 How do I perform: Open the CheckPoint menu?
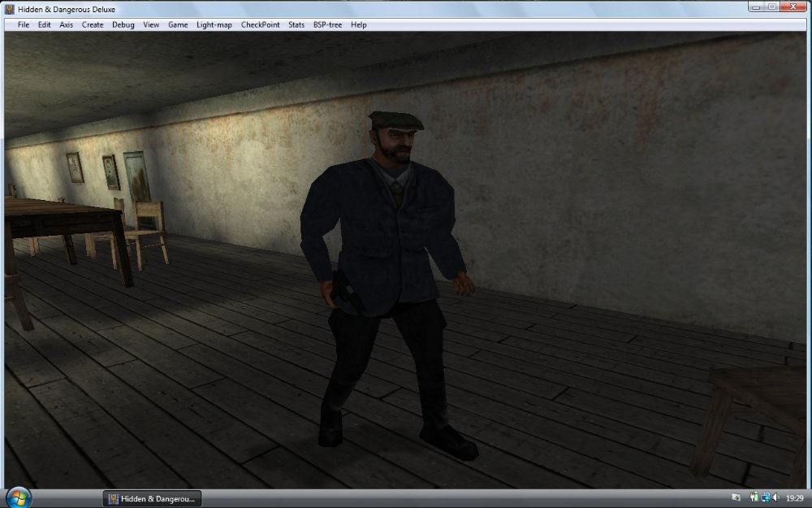tap(260, 25)
